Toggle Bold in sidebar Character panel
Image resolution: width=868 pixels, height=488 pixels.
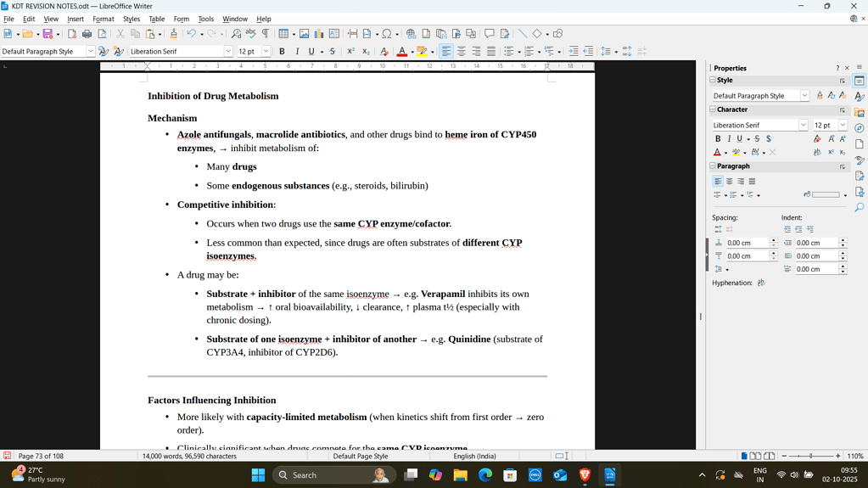pos(718,138)
